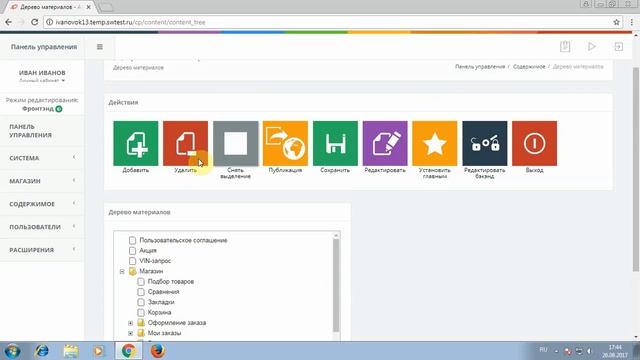Switch to the Дерево материалов browser tab
Image resolution: width=640 pixels, height=360 pixels.
[49, 7]
